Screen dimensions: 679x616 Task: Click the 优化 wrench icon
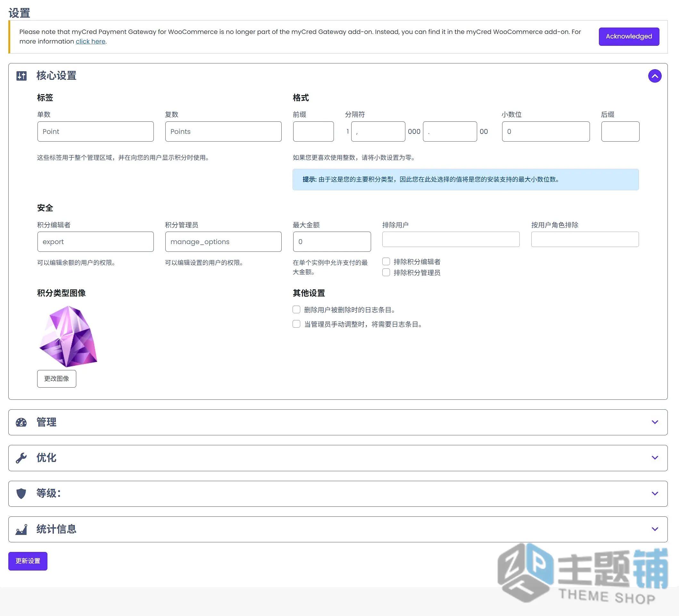pyautogui.click(x=21, y=458)
